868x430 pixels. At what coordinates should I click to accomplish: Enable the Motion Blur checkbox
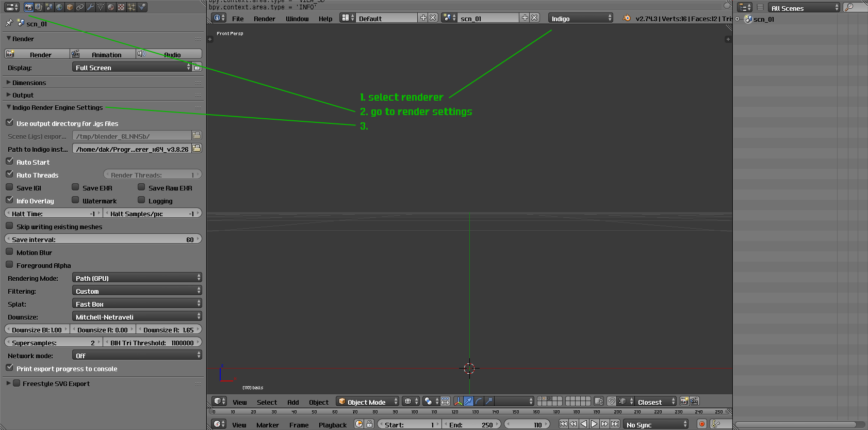(10, 252)
